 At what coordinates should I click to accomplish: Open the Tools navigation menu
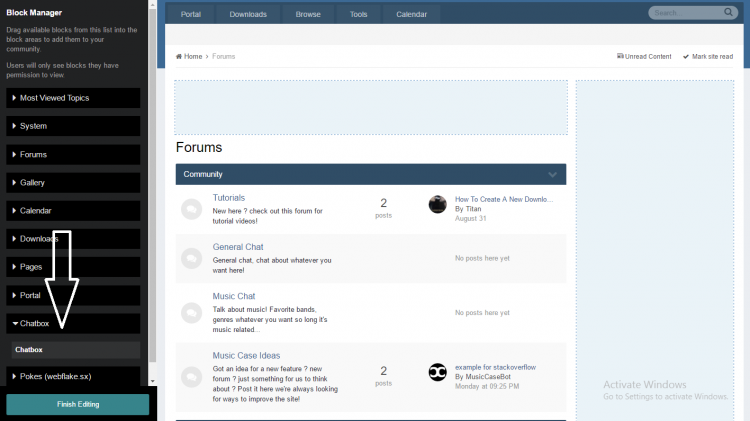[x=358, y=15]
